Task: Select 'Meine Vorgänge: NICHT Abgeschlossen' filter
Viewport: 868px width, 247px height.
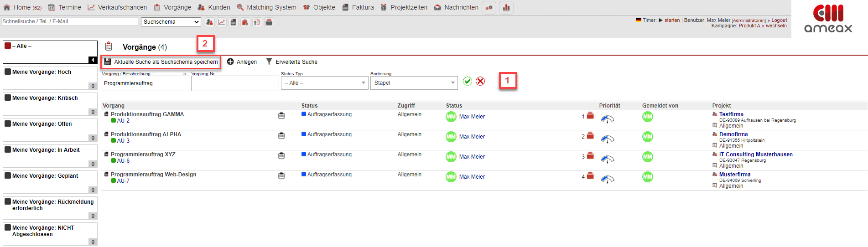Action: tap(50, 234)
